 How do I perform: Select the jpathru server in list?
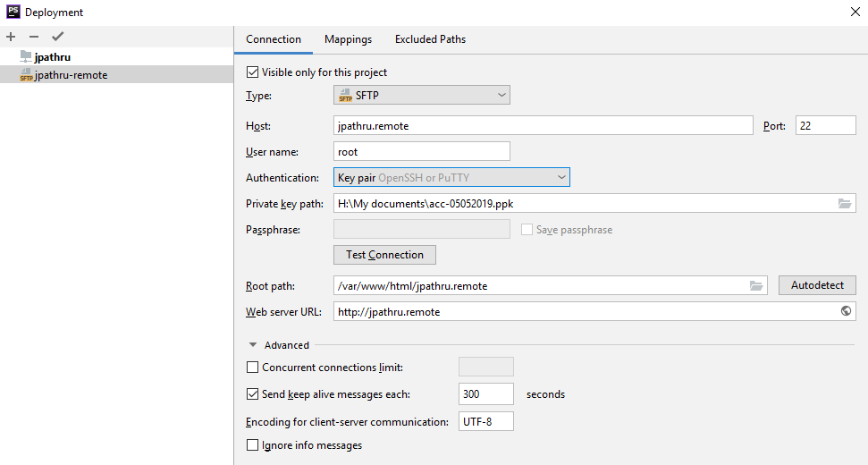[x=52, y=56]
